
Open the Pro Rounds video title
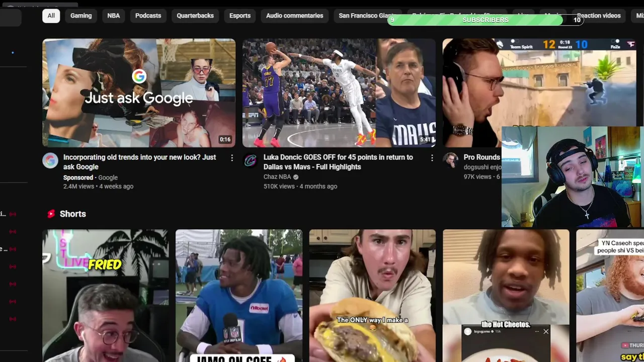coord(482,157)
